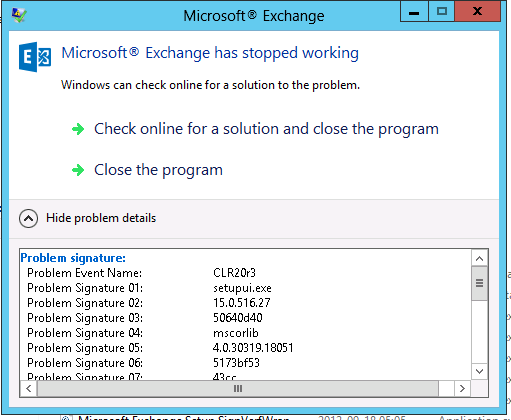Screen dimensions: 511x420
Task: Click the Exchange logo icon in the dialog
Action: pyautogui.click(x=35, y=57)
